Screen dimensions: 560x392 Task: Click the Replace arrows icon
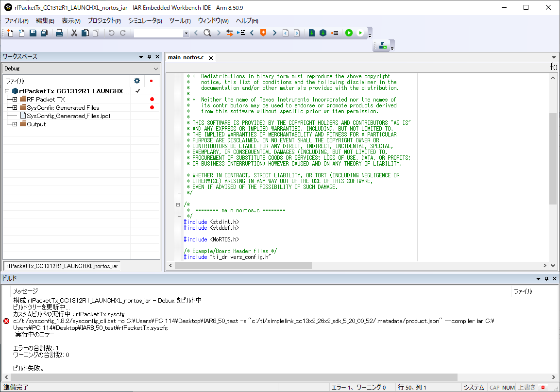(x=230, y=33)
